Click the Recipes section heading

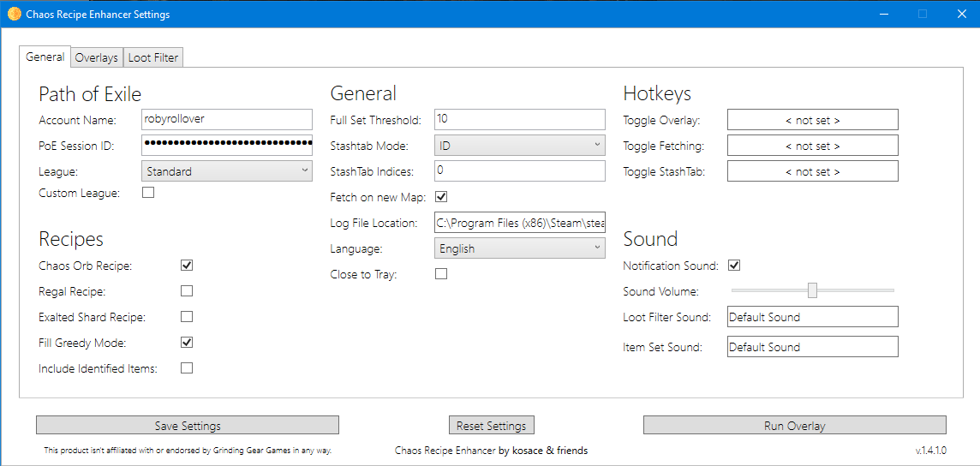[70, 239]
